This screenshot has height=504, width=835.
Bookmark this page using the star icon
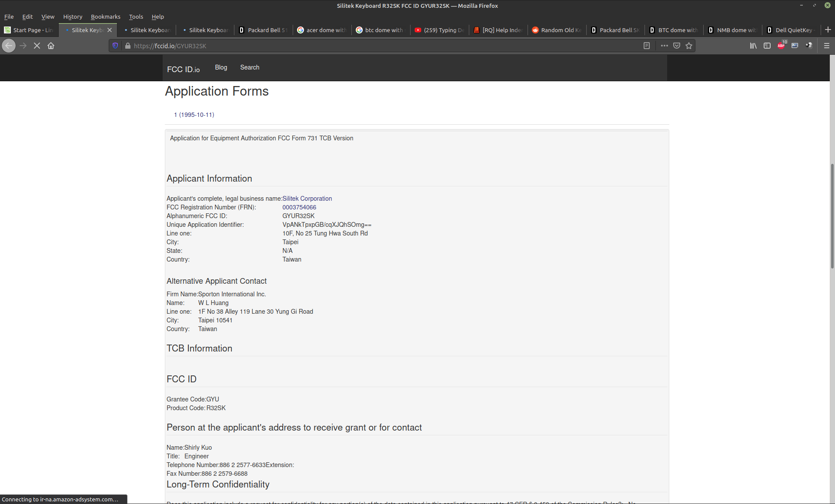(x=689, y=45)
